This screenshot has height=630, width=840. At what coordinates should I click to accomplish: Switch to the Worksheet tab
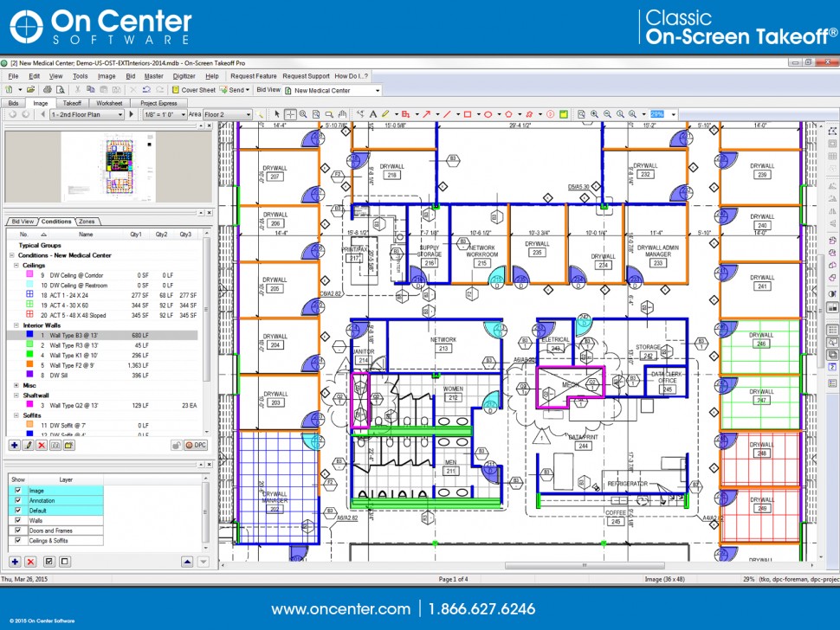[x=109, y=103]
